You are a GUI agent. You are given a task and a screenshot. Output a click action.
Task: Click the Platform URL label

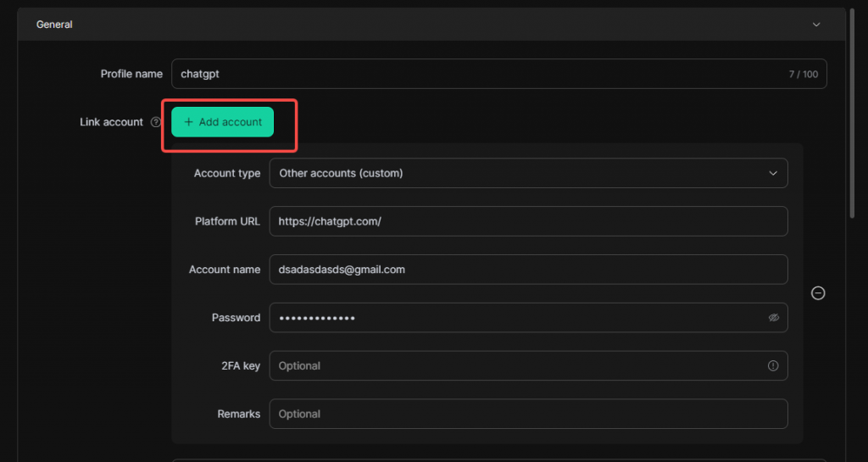pos(227,221)
